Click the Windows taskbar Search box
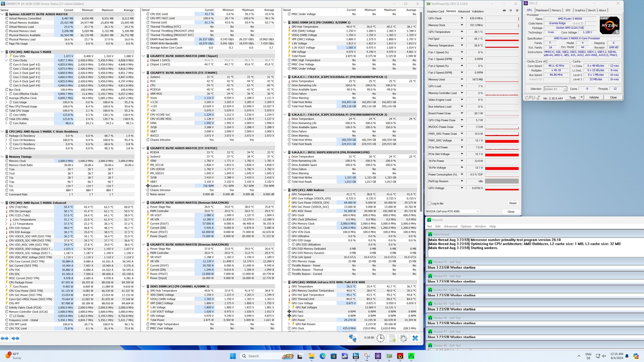Image resolution: width=644 pixels, height=362 pixels. pos(258,356)
